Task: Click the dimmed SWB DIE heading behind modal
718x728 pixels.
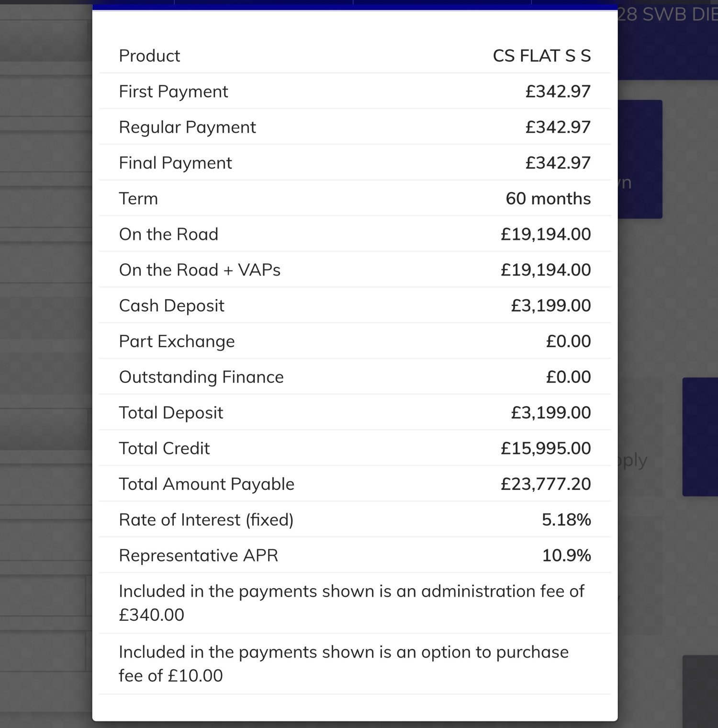Action: pos(668,14)
